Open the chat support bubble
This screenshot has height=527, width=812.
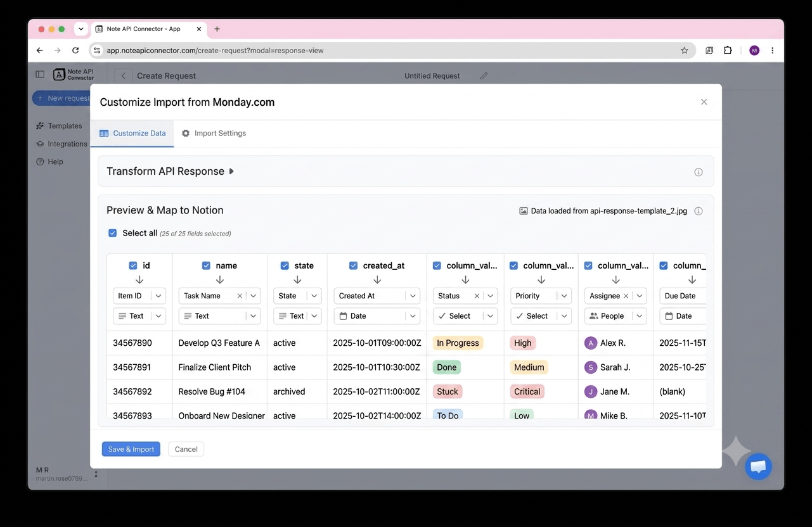coord(758,467)
